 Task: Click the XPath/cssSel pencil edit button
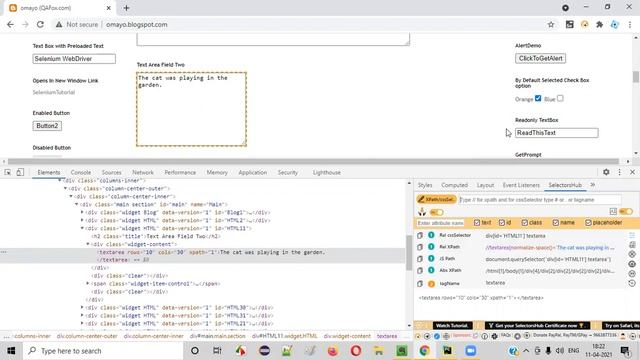(436, 200)
